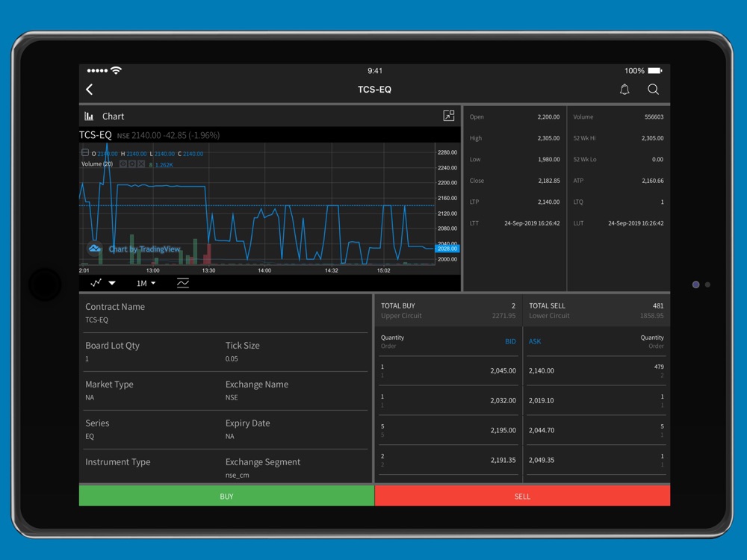This screenshot has height=560, width=747.
Task: Tap the red SELL button
Action: pyautogui.click(x=523, y=497)
